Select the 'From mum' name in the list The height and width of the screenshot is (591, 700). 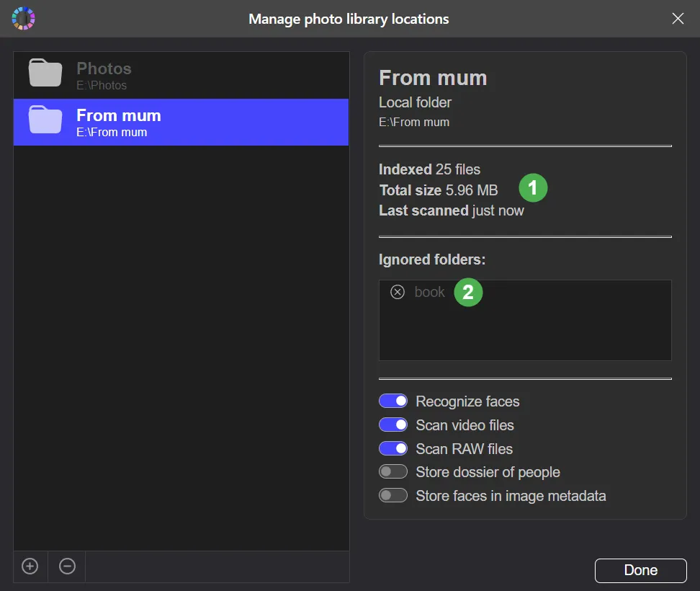pos(119,115)
